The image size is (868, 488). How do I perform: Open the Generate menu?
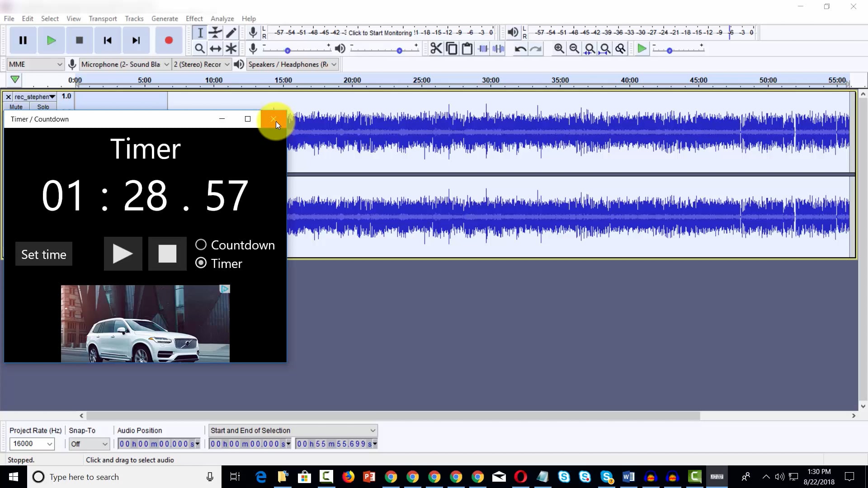point(165,19)
